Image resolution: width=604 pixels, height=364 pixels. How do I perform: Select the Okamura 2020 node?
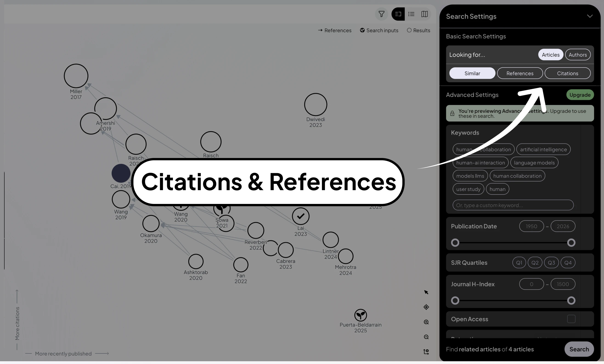point(151,223)
